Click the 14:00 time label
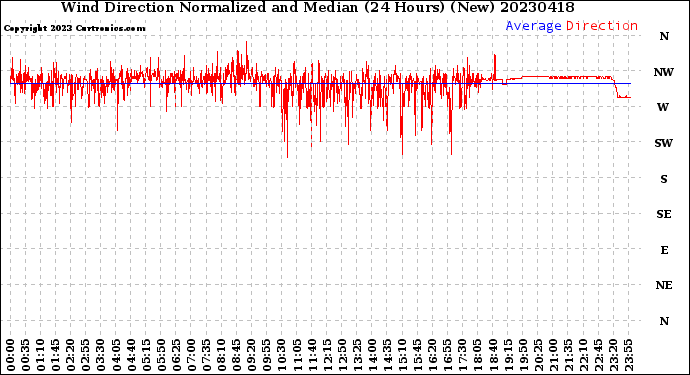The width and height of the screenshot is (690, 375). pyautogui.click(x=372, y=355)
